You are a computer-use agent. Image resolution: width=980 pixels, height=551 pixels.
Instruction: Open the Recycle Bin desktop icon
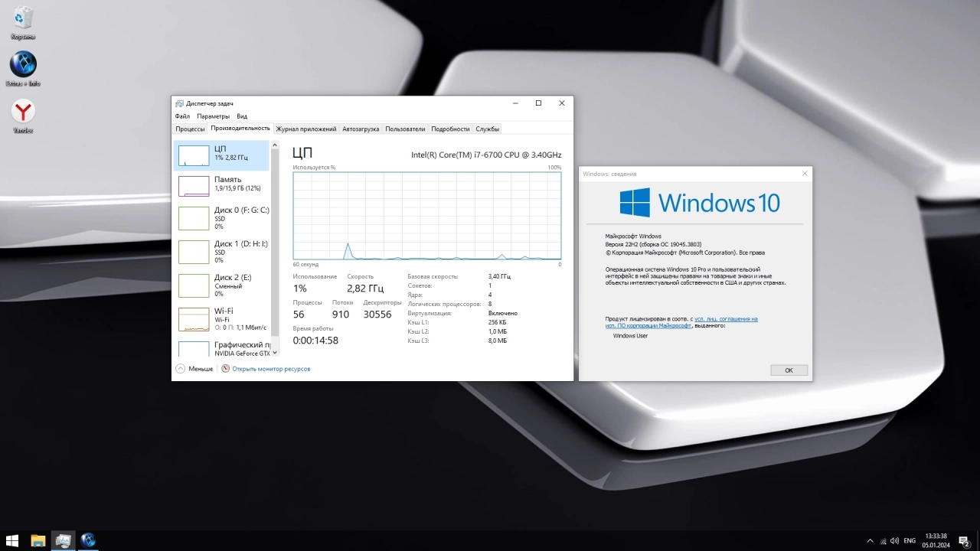pyautogui.click(x=23, y=23)
